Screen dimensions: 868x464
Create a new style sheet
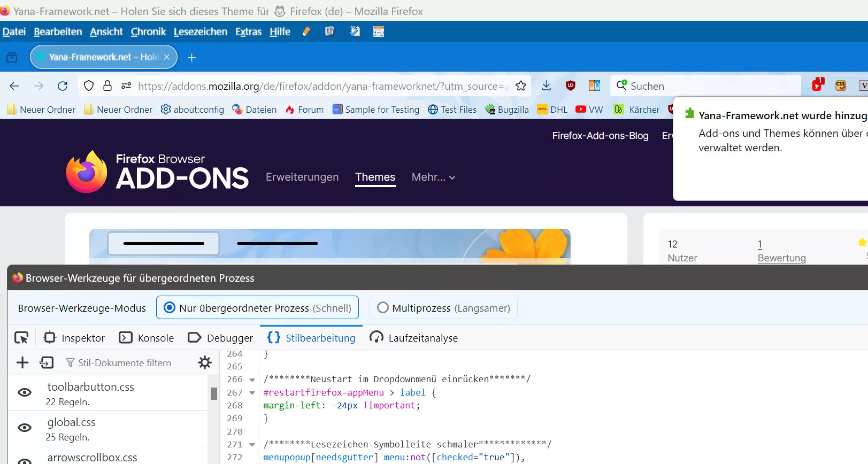22,363
